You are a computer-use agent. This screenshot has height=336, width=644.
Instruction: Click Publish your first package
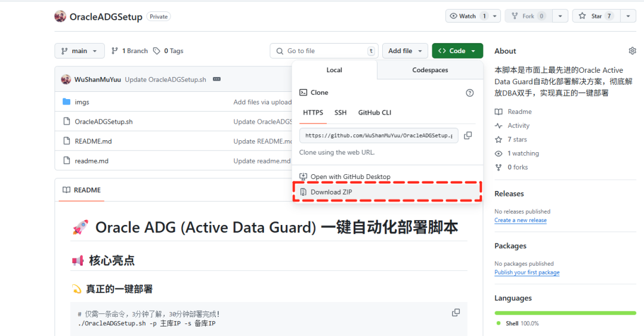coord(527,273)
